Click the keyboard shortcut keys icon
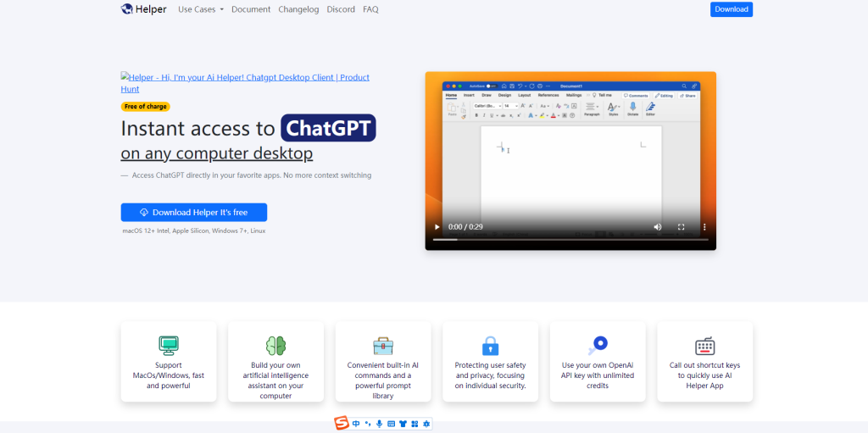 (705, 346)
